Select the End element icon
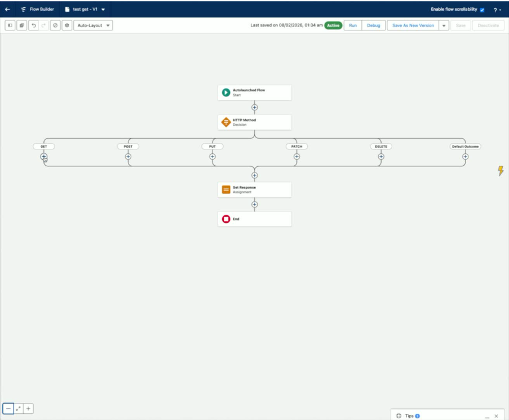This screenshot has height=420, width=509. 226,219
